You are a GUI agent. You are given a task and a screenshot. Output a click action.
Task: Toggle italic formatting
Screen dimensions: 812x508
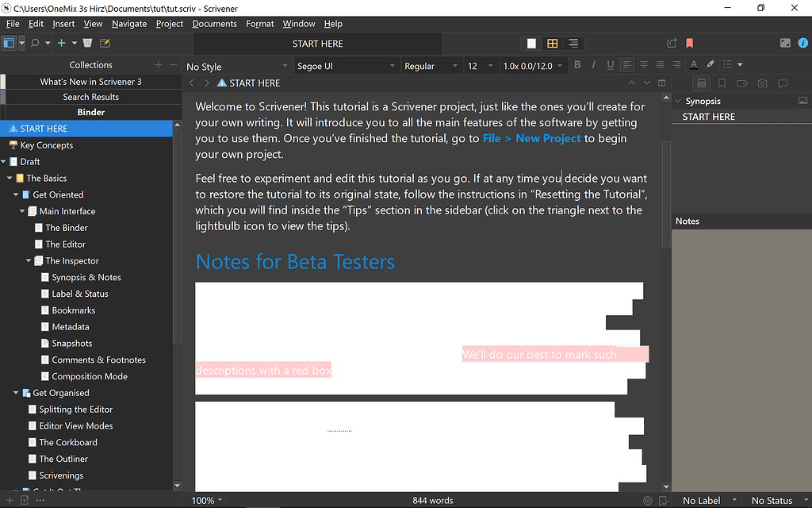[592, 65]
